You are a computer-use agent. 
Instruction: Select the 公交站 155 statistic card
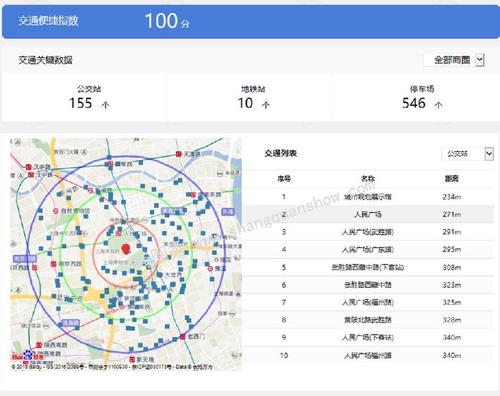[84, 97]
